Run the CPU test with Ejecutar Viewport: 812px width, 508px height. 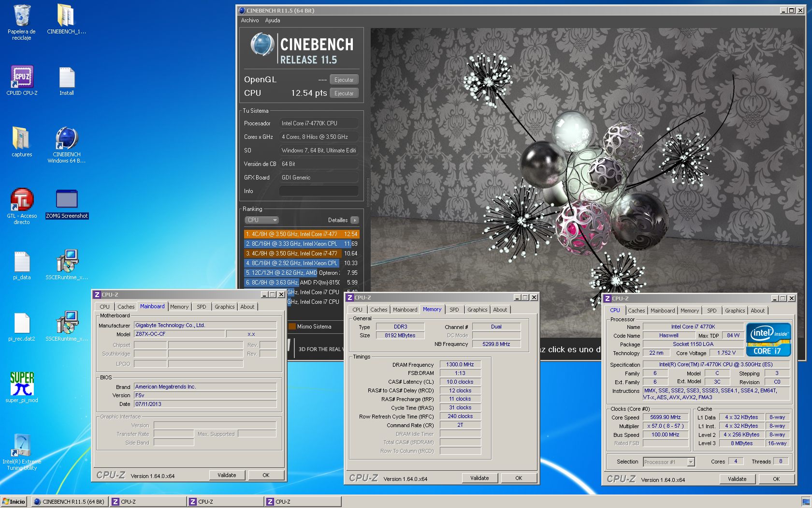click(x=344, y=93)
